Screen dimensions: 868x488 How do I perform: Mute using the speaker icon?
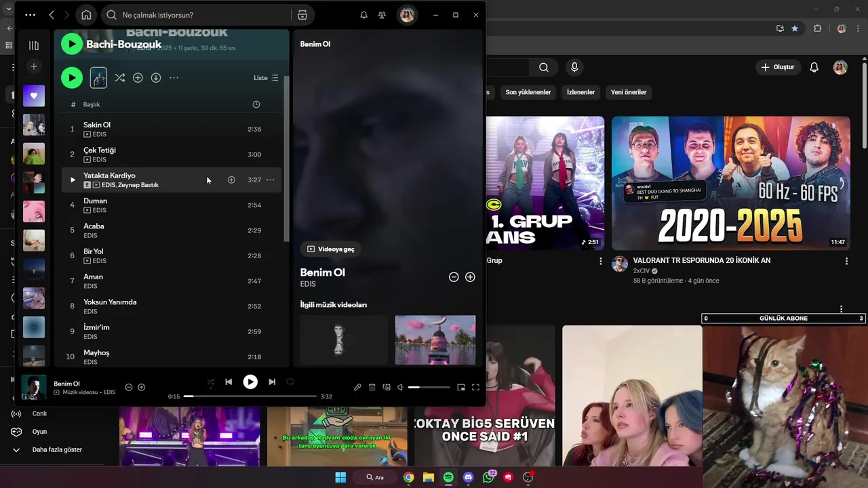coord(400,387)
